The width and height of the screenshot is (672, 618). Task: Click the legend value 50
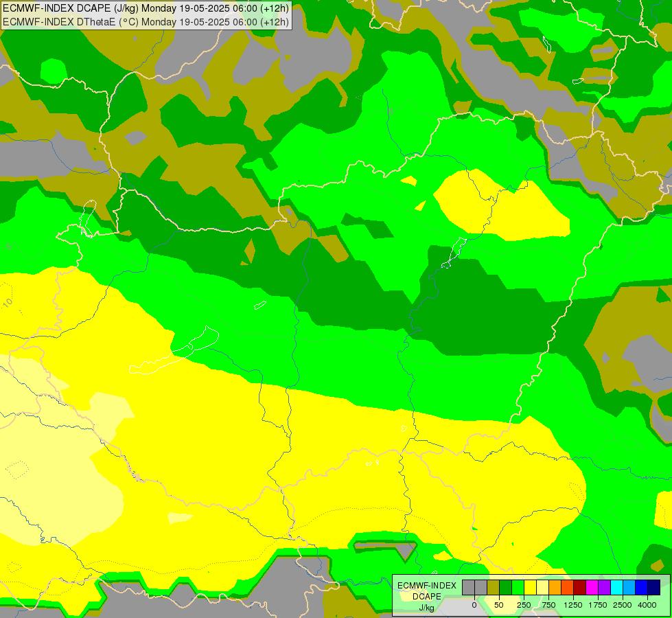pos(499,605)
